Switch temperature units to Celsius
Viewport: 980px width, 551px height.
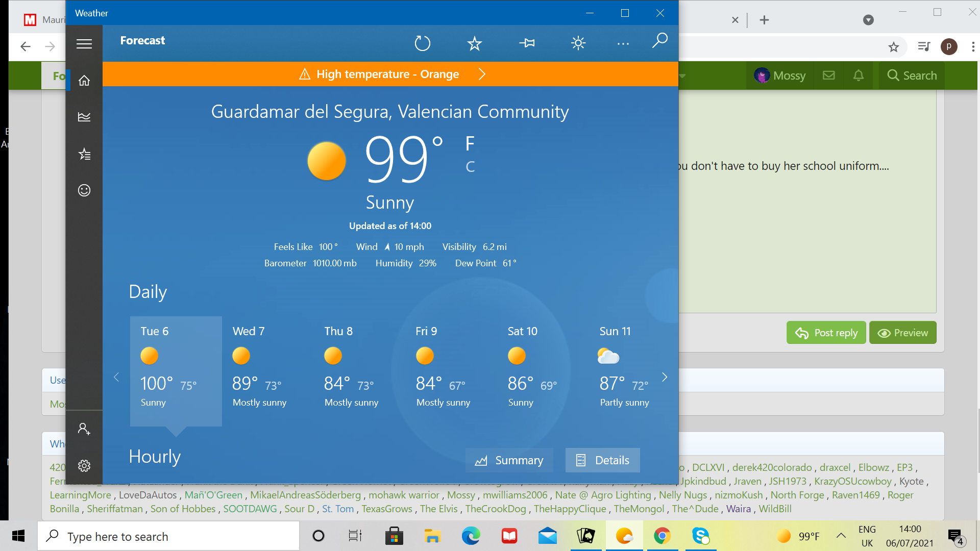tap(470, 167)
